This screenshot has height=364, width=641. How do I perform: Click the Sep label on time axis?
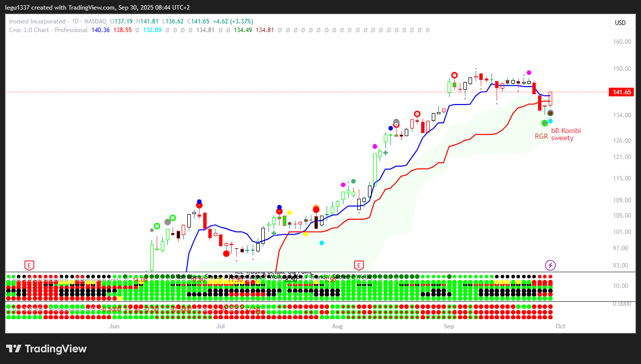pos(449,326)
